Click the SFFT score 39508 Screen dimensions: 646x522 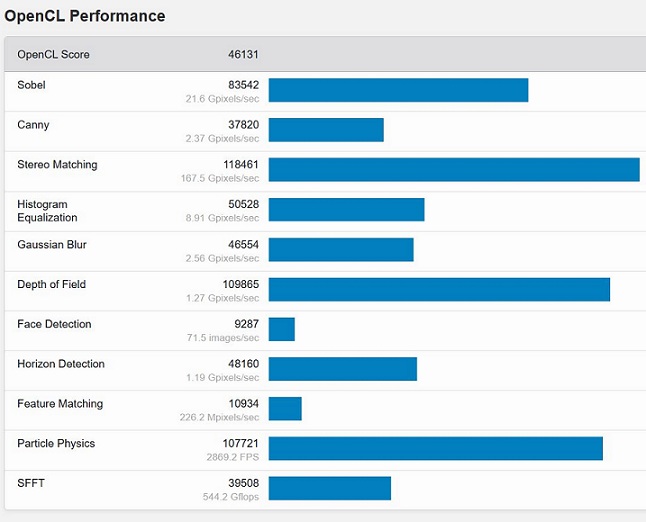[x=243, y=483]
